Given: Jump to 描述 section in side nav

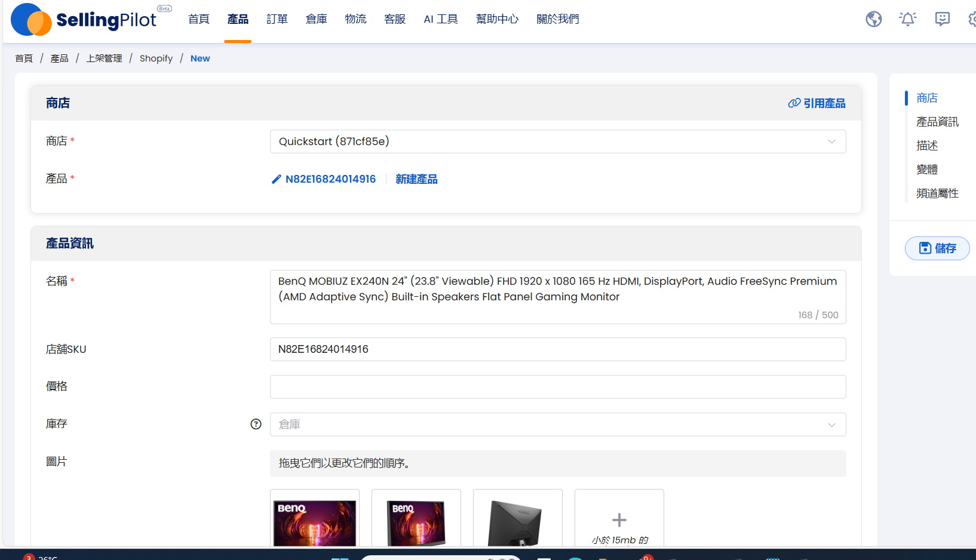Looking at the screenshot, I should point(927,146).
